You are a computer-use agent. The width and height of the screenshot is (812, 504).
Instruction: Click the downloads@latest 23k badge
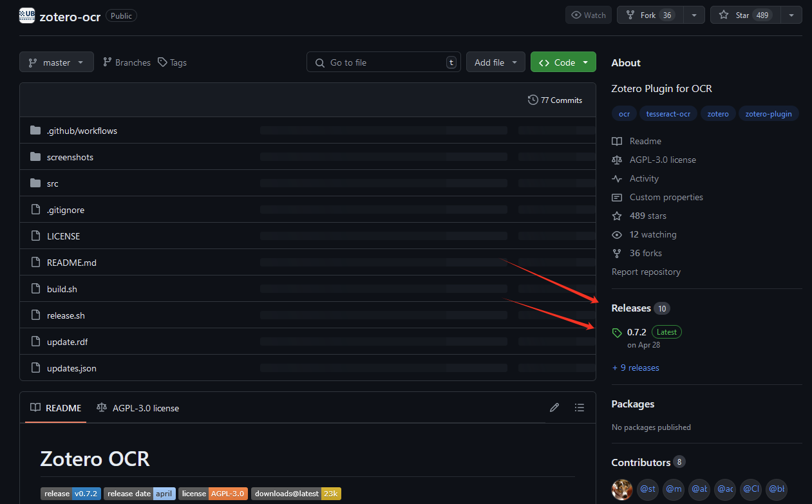click(x=296, y=494)
